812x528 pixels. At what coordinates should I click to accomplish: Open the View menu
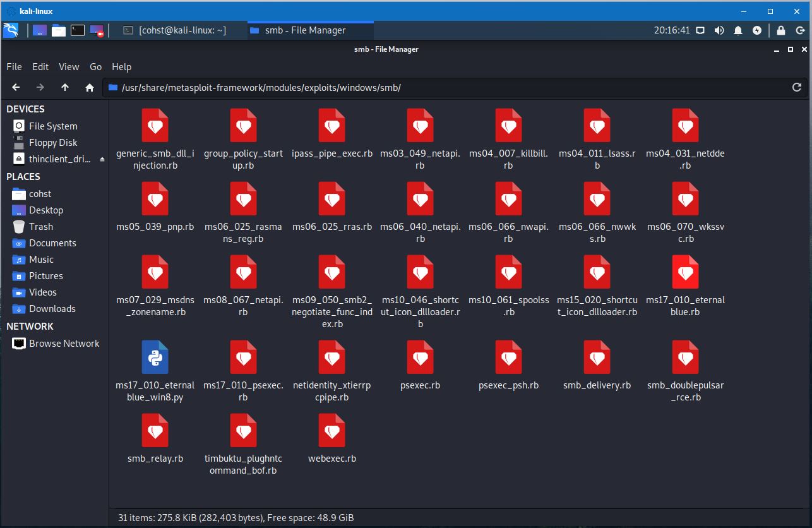[69, 67]
